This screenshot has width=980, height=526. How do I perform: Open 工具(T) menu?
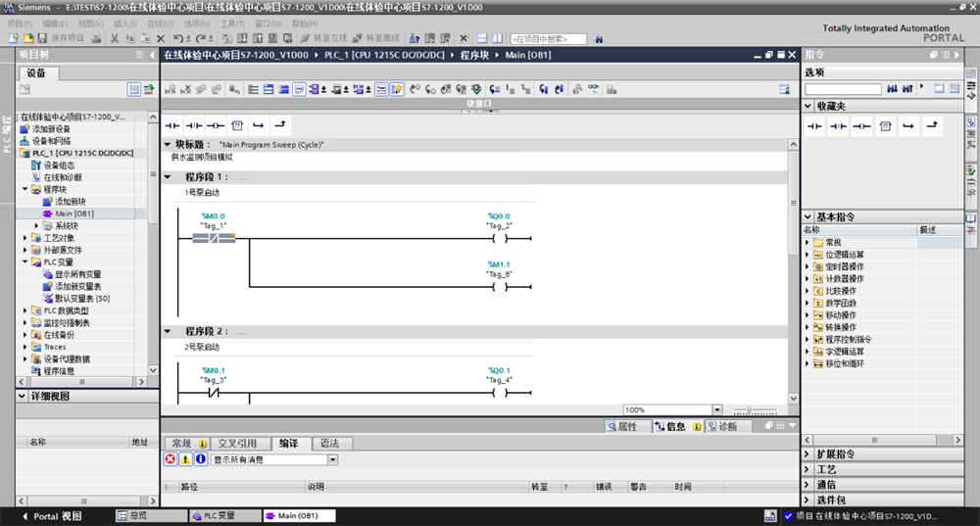(232, 24)
